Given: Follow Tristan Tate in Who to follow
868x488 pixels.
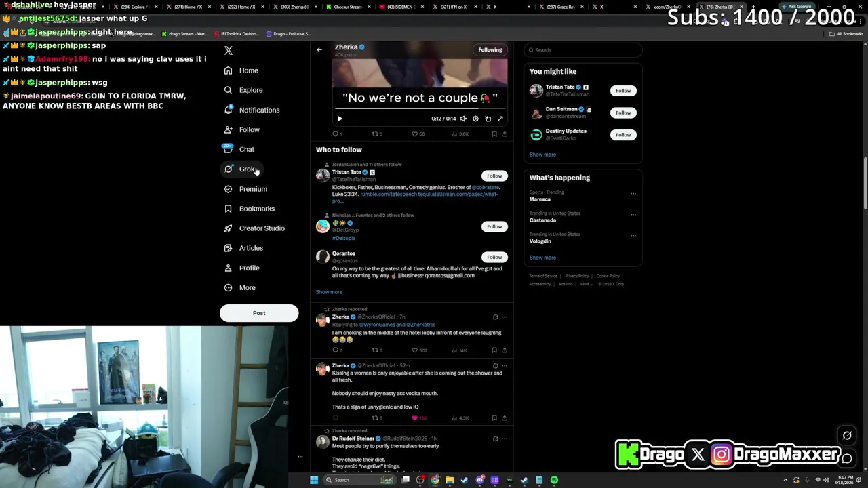Looking at the screenshot, I should click(494, 176).
